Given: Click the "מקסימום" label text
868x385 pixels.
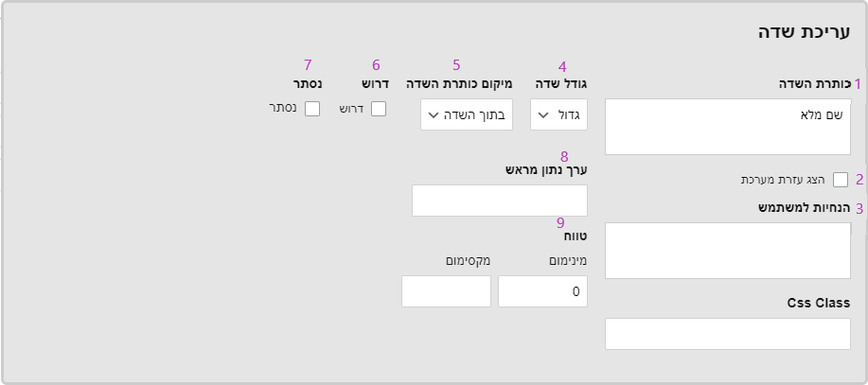Looking at the screenshot, I should (x=468, y=260).
